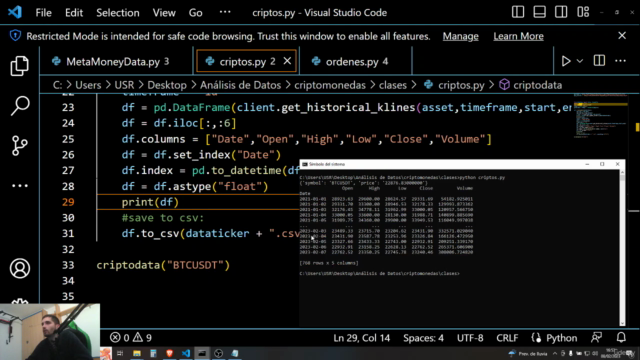Select the Users breadcrumb segment
640x360 pixels.
point(88,85)
